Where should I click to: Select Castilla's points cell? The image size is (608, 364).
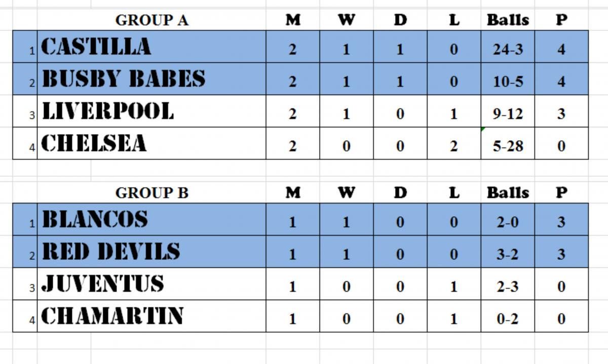point(561,49)
